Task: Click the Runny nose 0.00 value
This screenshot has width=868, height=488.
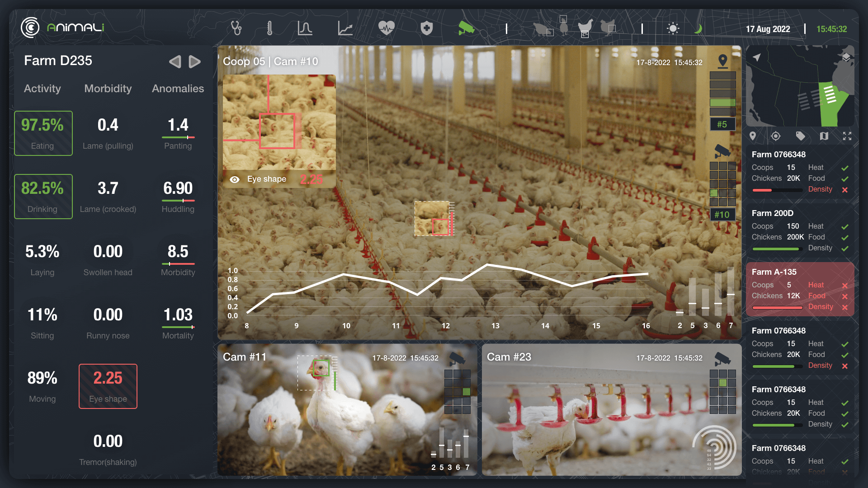Action: (x=108, y=314)
